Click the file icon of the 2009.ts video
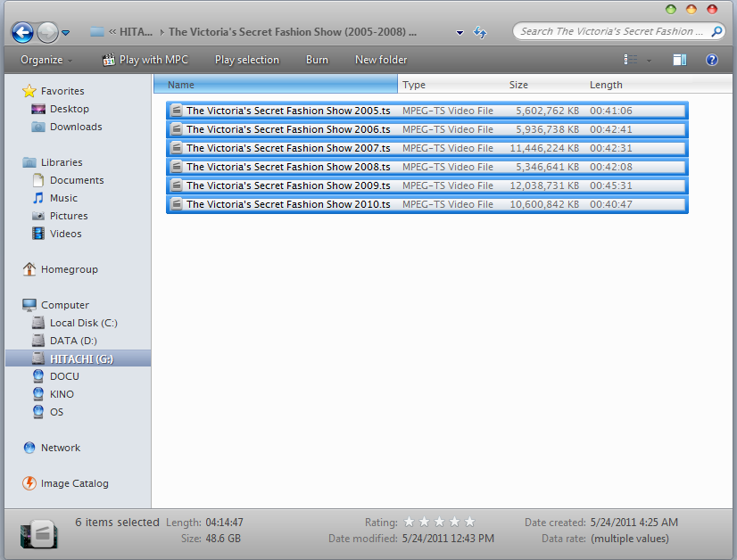This screenshot has height=560, width=737. [177, 185]
